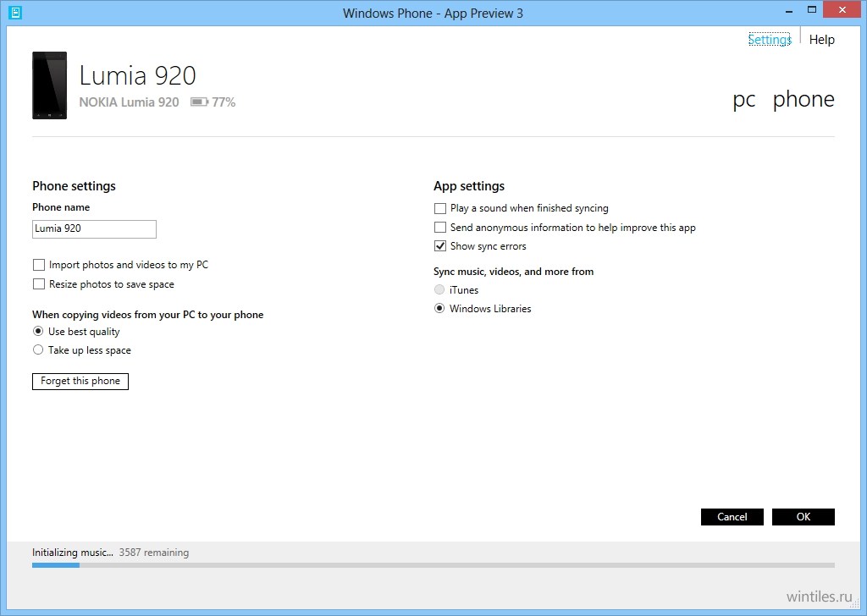
Task: Switch to the phone tab
Action: click(803, 99)
